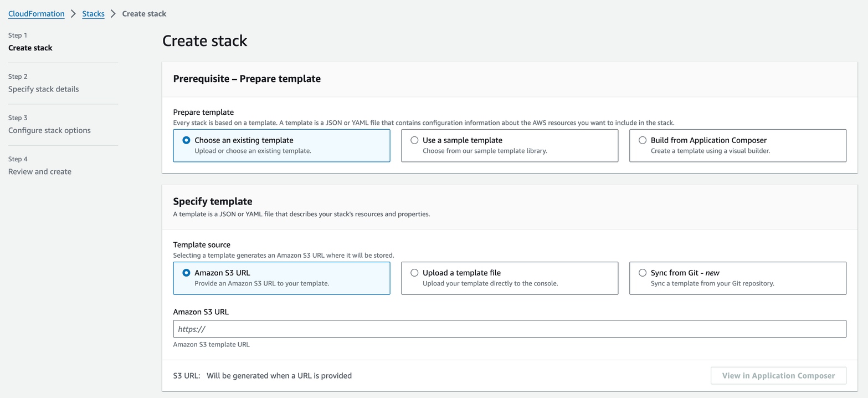868x398 pixels.
Task: Select the Use a sample template option
Action: tap(414, 140)
